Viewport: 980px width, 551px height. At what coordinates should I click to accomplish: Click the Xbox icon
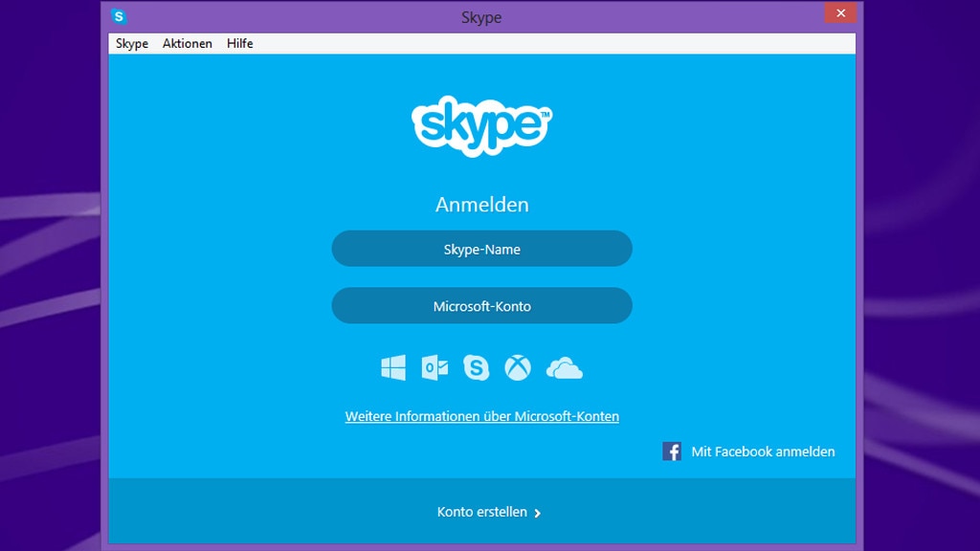518,368
